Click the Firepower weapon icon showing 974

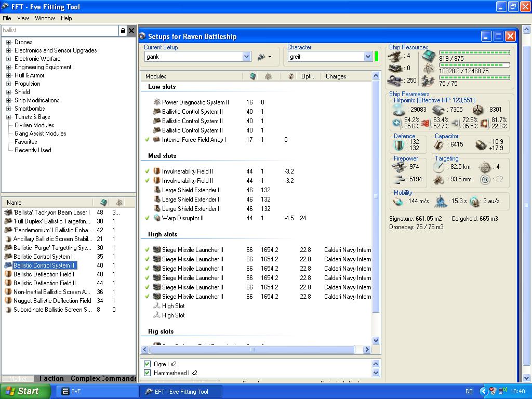(399, 167)
